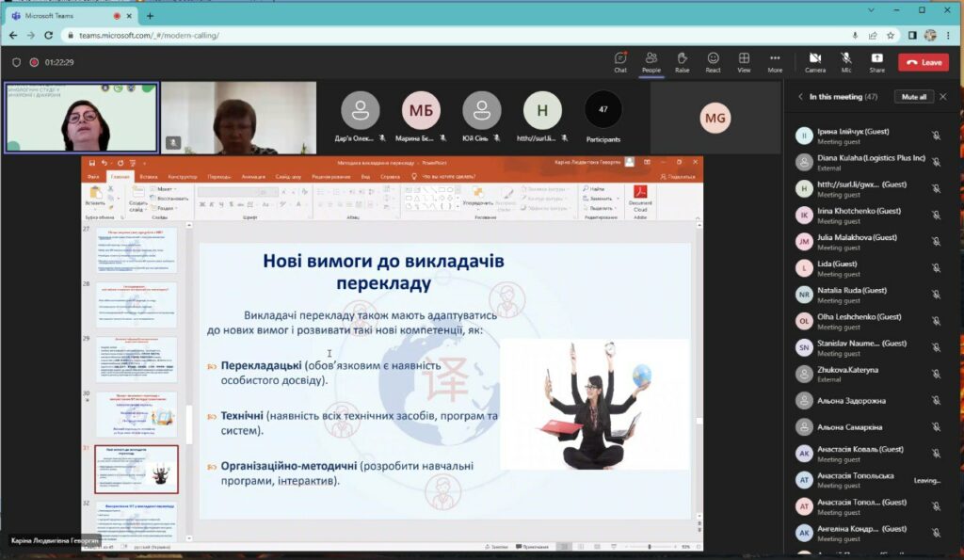The height and width of the screenshot is (560, 964).
Task: Leave the meeting
Action: (x=923, y=62)
